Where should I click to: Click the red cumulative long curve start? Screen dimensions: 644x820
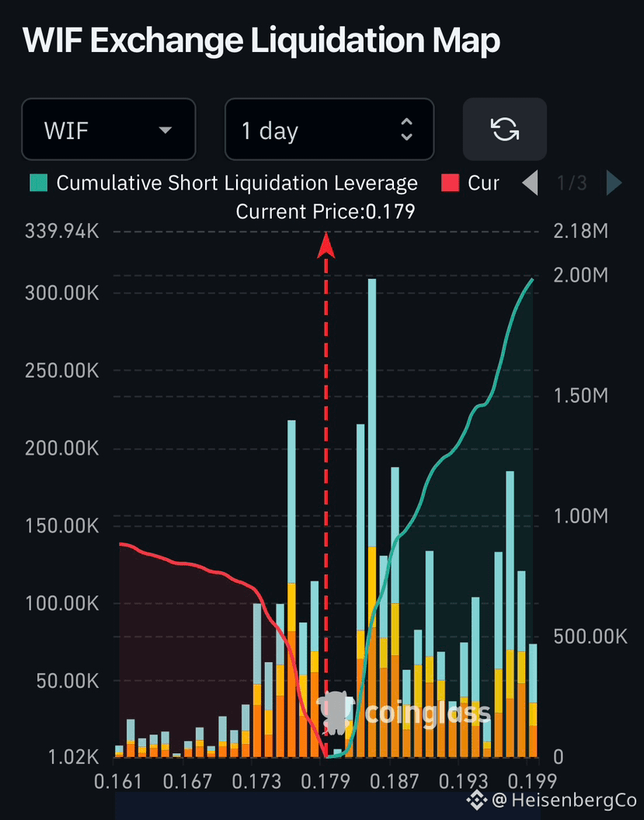(120, 544)
